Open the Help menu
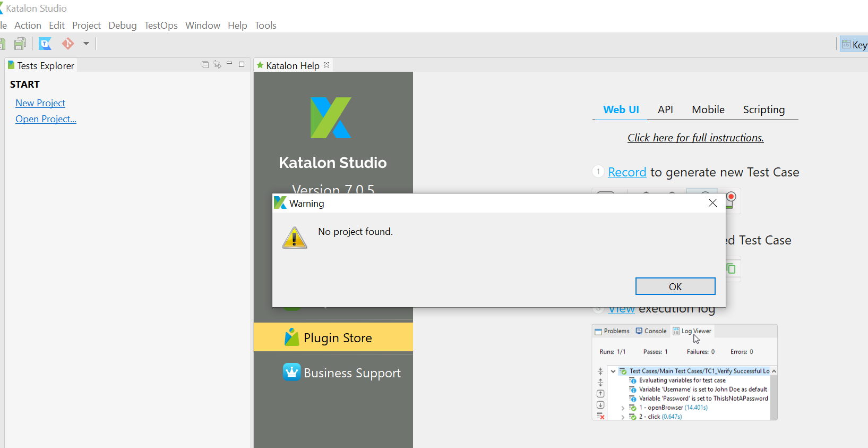 click(x=237, y=26)
